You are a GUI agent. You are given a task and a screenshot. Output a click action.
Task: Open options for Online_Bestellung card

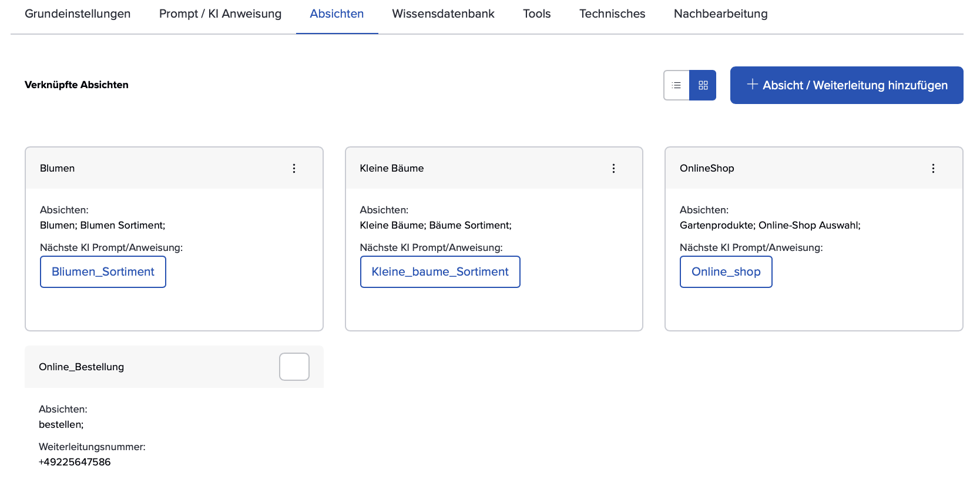pyautogui.click(x=294, y=367)
